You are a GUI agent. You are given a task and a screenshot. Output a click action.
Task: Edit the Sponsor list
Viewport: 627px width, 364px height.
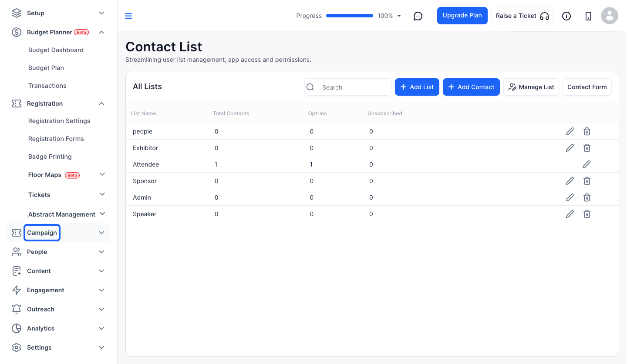[570, 181]
